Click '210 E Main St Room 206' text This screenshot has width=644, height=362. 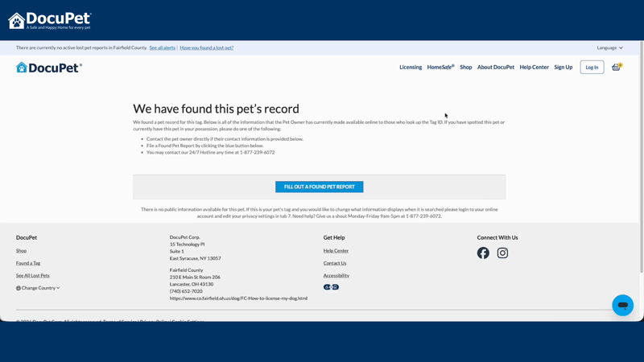[x=195, y=278]
